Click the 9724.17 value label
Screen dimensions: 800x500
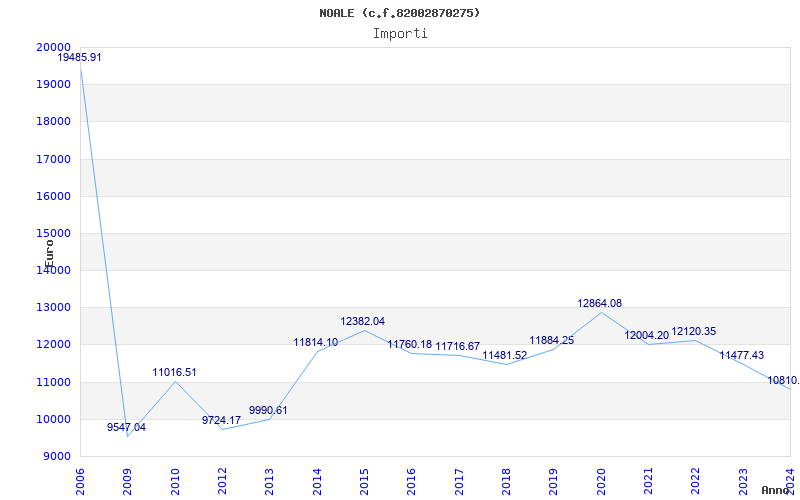[x=221, y=420]
